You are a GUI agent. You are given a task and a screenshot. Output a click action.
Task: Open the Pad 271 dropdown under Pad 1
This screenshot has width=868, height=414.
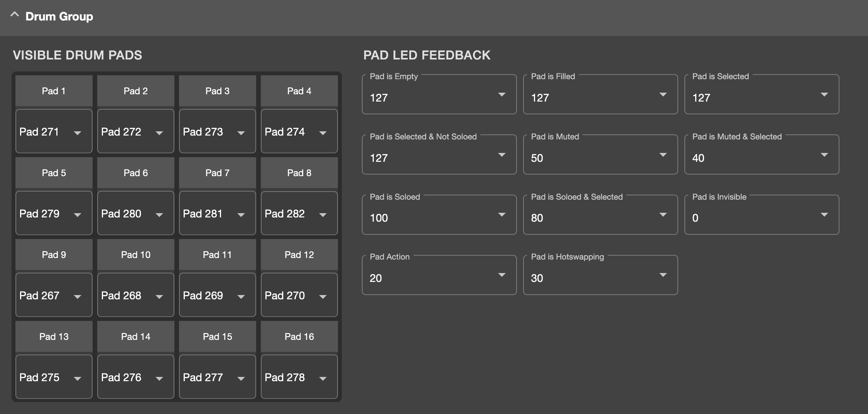click(54, 132)
